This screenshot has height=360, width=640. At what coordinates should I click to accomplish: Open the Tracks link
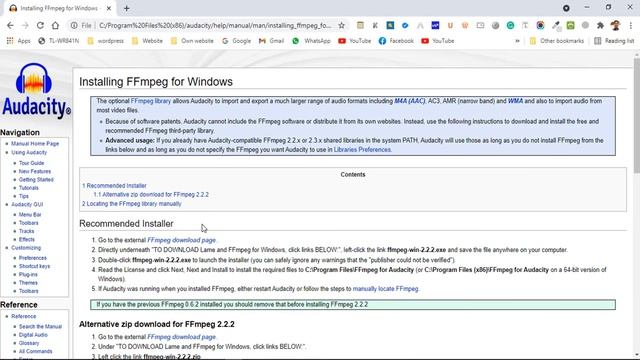27,231
